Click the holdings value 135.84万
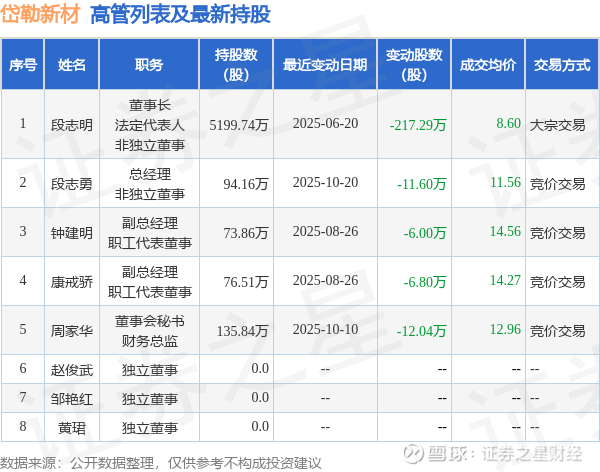The image size is (600, 472). 242,331
